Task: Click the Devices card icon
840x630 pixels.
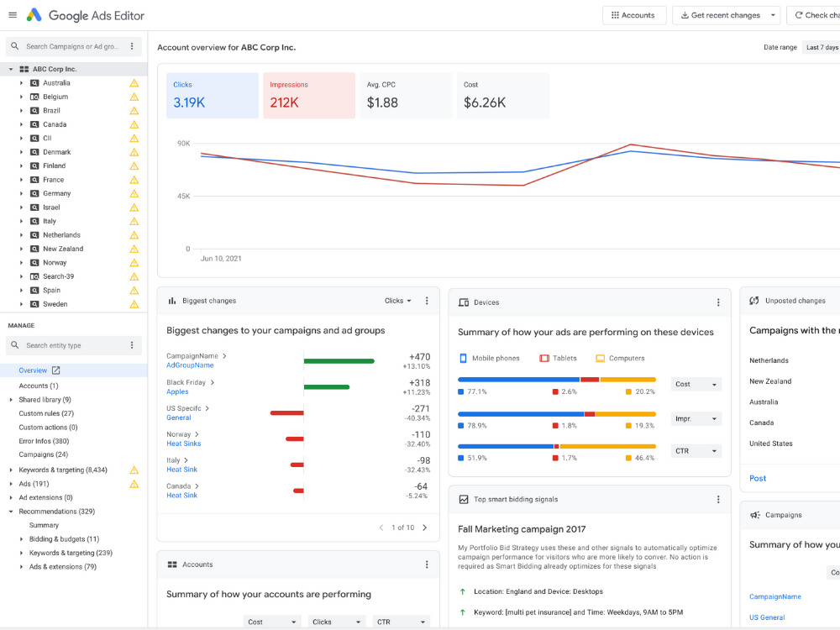Action: (464, 302)
